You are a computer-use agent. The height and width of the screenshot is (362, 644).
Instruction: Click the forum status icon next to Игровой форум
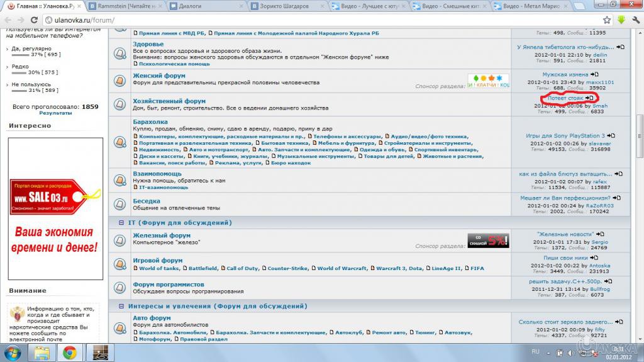coord(119,264)
